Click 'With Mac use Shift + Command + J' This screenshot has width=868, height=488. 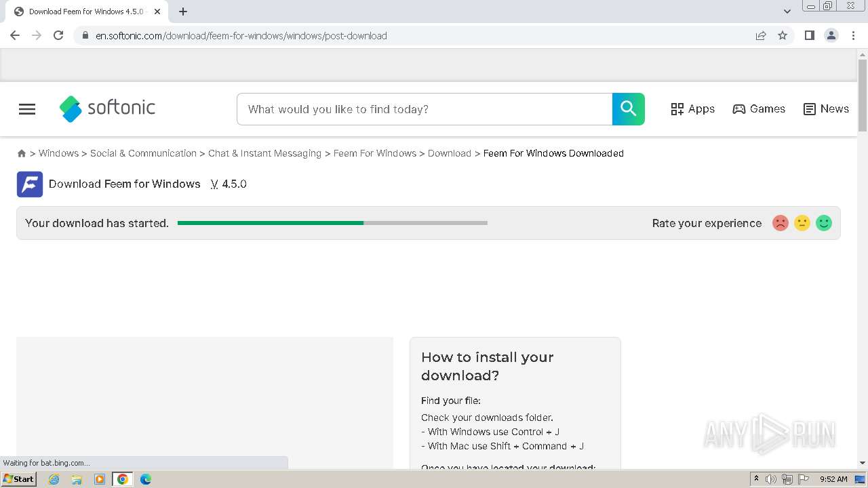(x=502, y=446)
